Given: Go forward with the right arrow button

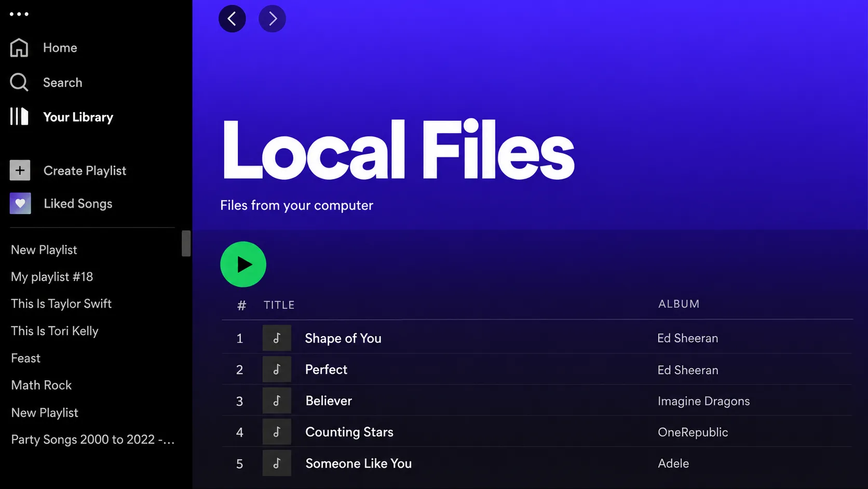Looking at the screenshot, I should (x=273, y=19).
